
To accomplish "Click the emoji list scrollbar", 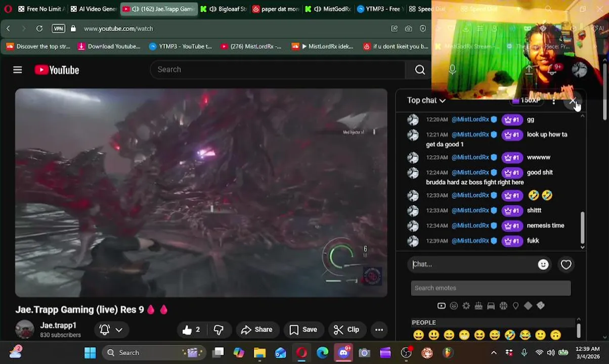I will pos(578,331).
